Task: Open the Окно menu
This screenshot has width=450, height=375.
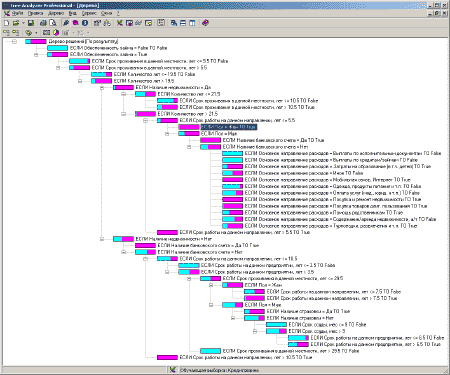Action: 106,13
